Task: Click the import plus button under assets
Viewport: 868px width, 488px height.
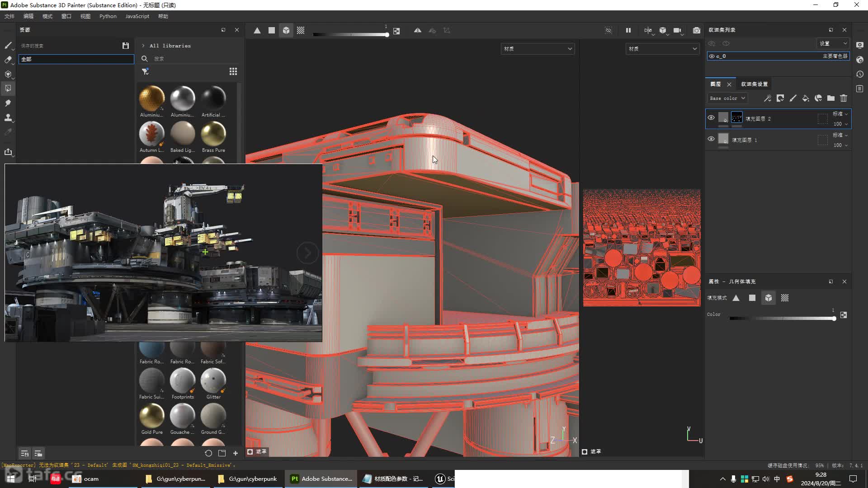Action: click(236, 453)
